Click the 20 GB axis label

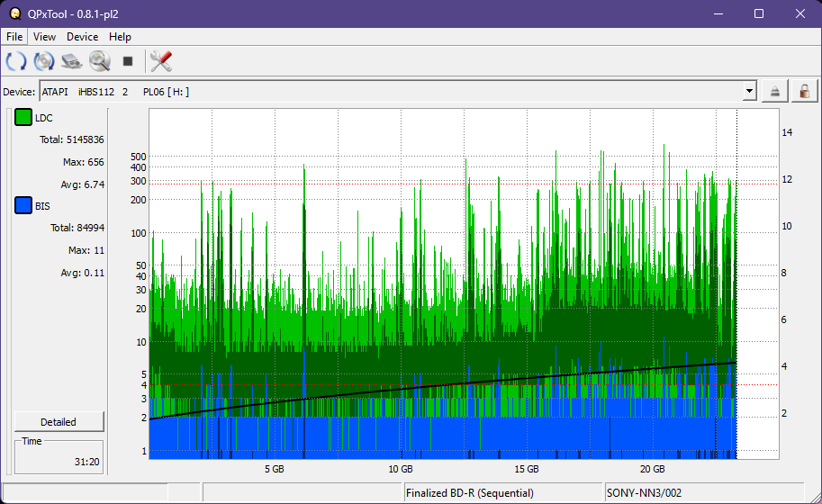point(652,470)
